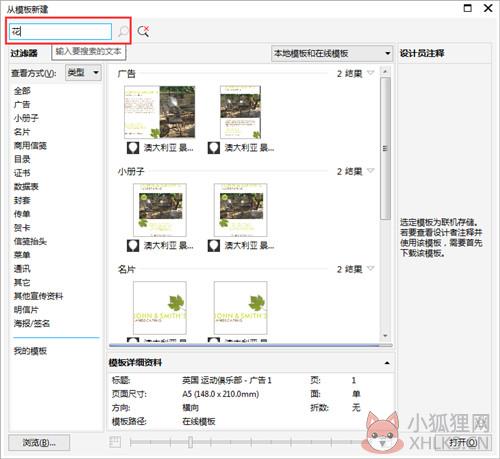Click the search text input field
Viewport: 500px width, 459px height.
tap(60, 32)
